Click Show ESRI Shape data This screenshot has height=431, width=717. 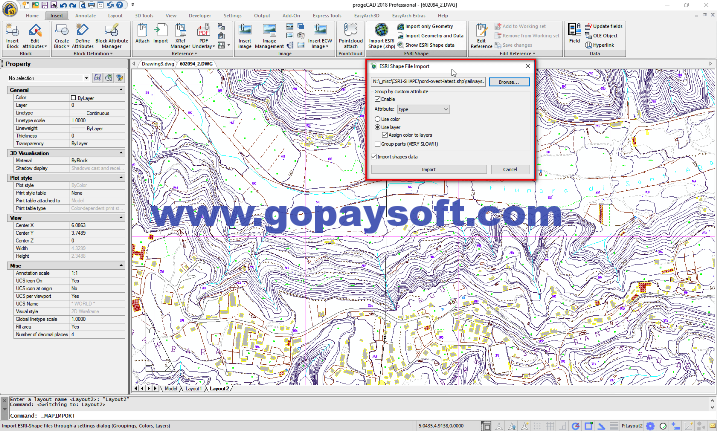pos(426,45)
